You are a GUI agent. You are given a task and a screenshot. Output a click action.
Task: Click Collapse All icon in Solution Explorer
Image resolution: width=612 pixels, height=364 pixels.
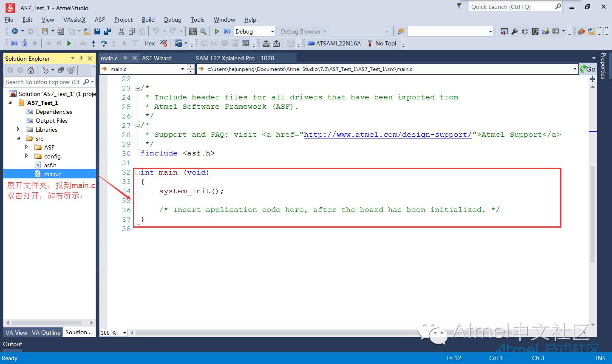point(61,70)
